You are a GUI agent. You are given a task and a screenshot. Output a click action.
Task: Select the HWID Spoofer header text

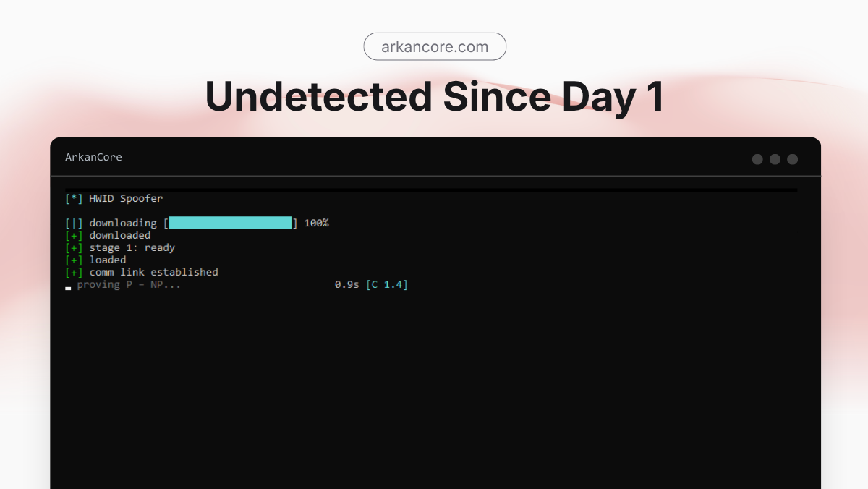126,198
